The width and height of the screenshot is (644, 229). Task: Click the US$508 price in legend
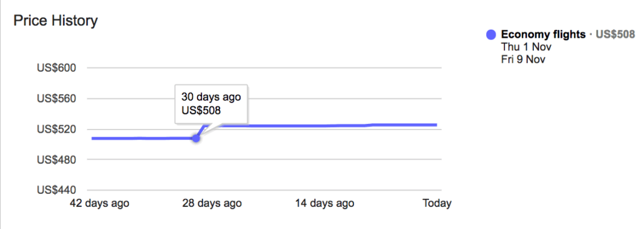[x=615, y=35]
